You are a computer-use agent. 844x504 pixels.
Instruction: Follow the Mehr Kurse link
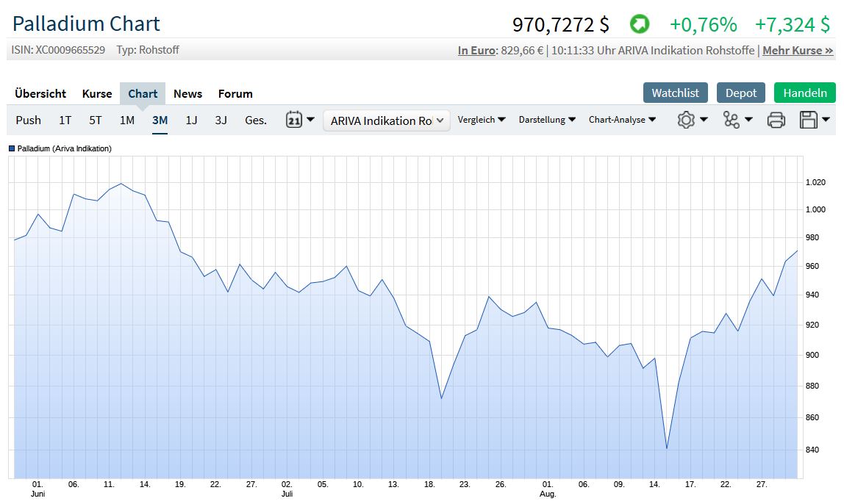pyautogui.click(x=798, y=51)
